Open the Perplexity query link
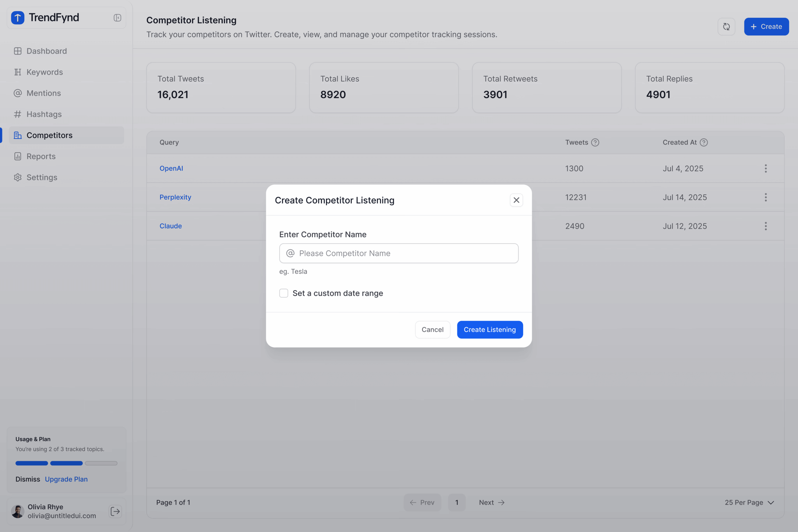Image resolution: width=798 pixels, height=532 pixels. (175, 197)
